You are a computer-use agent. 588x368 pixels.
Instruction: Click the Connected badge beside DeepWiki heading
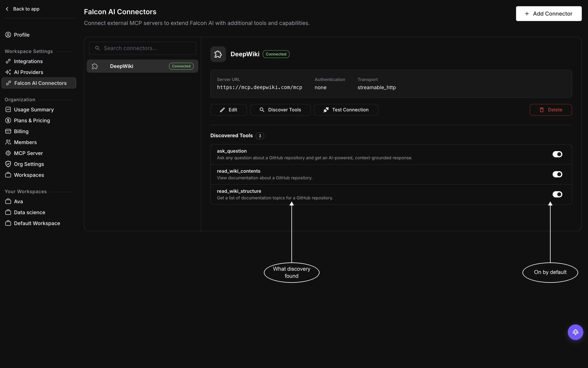(276, 54)
